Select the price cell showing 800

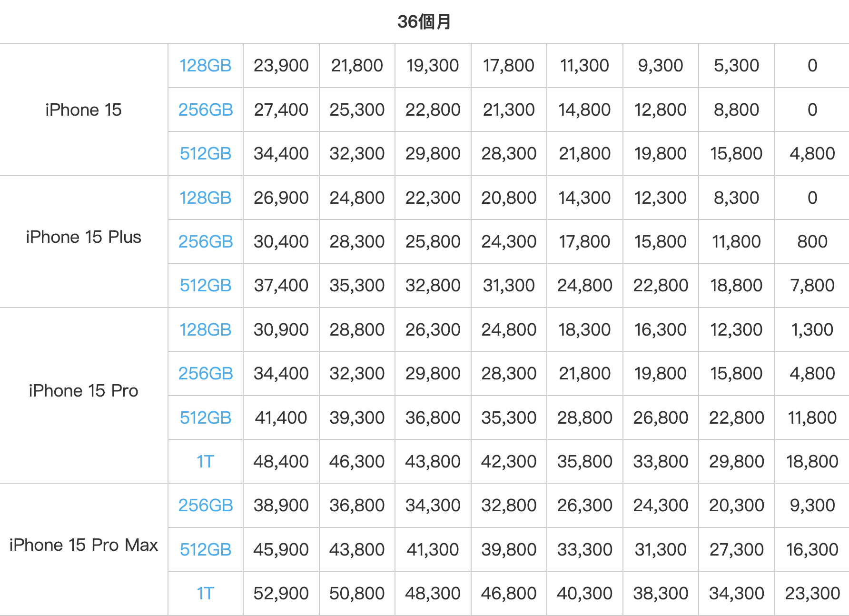point(812,242)
